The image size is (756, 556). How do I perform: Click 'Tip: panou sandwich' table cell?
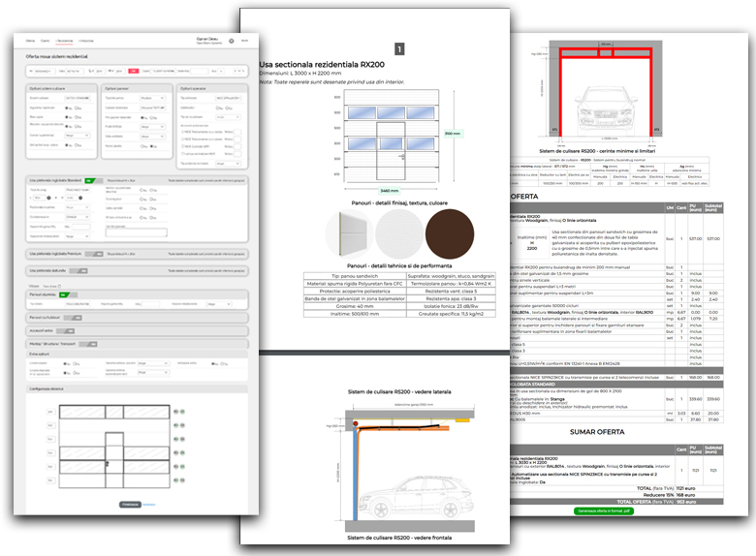point(355,276)
